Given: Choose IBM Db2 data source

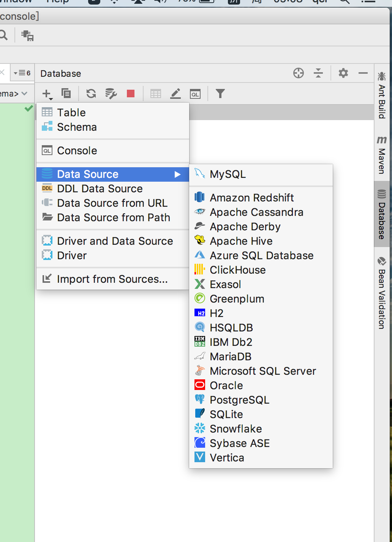Looking at the screenshot, I should click(261, 342).
